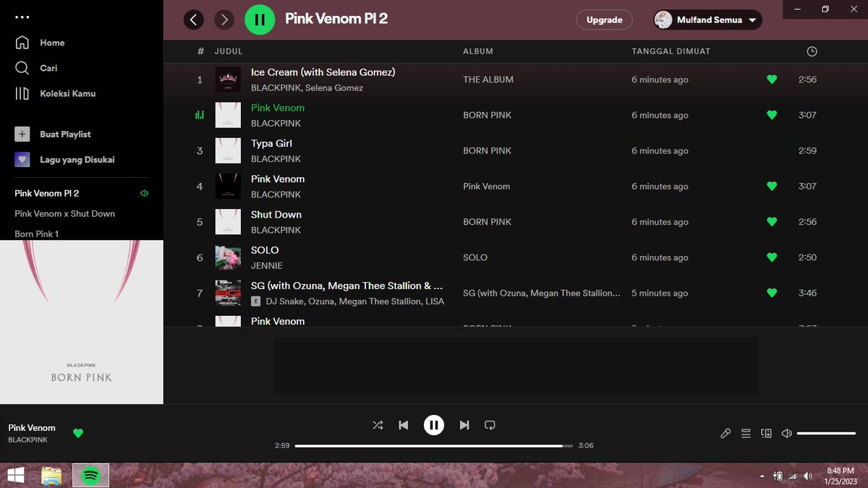Viewport: 868px width, 488px height.
Task: Click the Ice Cream album thumbnail
Action: (x=228, y=80)
